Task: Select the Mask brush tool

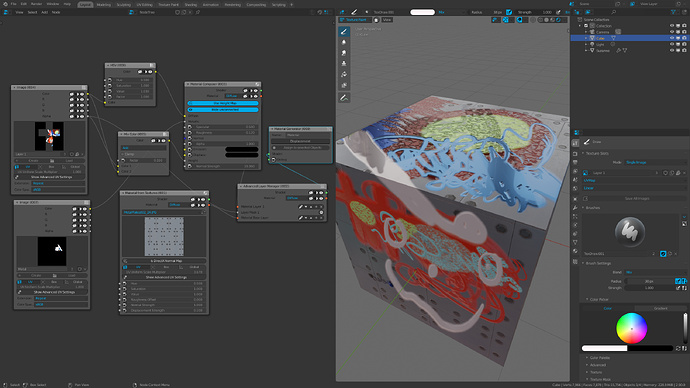Action: click(x=344, y=85)
